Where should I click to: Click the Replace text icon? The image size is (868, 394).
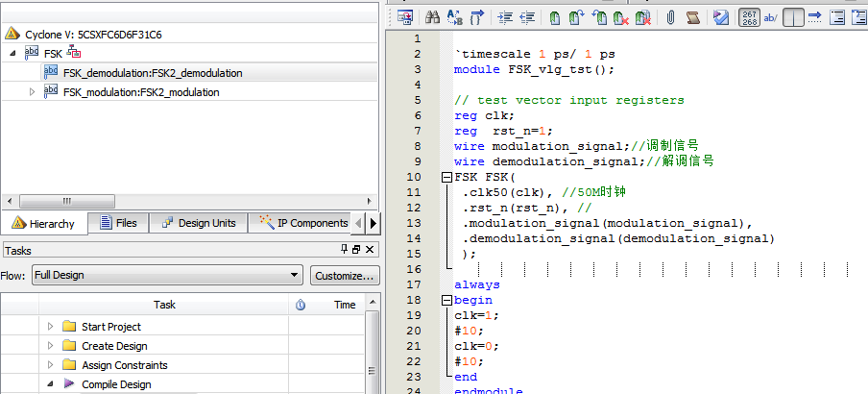(454, 17)
